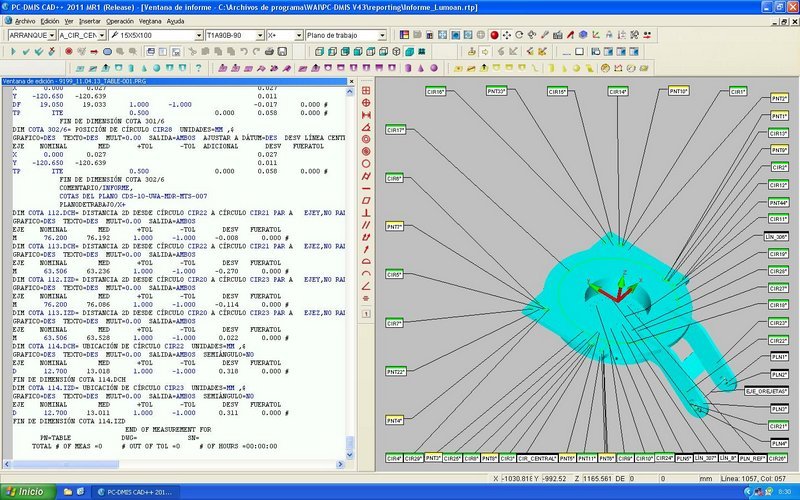Image resolution: width=800 pixels, height=500 pixels.
Task: Select the circularity single circle icon
Action: (366, 164)
